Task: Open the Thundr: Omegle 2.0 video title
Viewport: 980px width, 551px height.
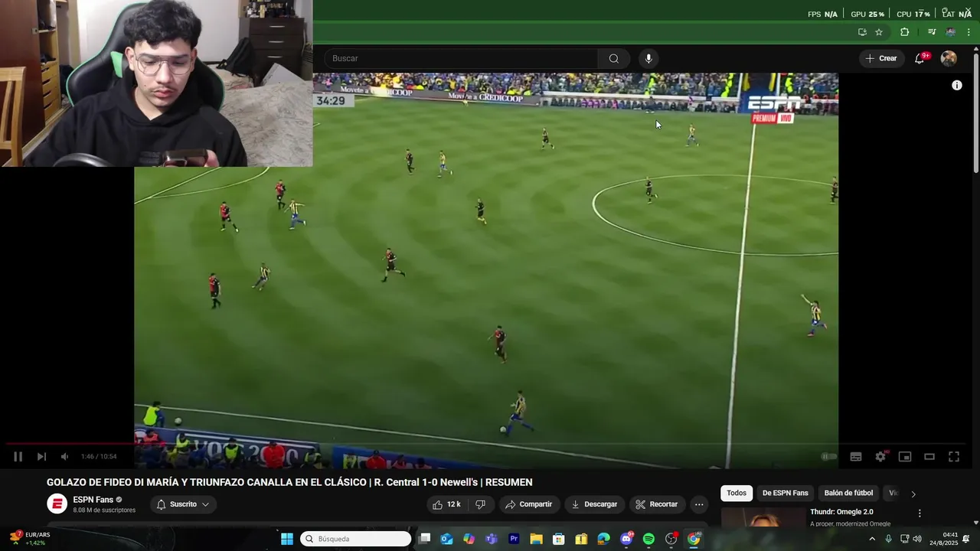Action: [841, 512]
